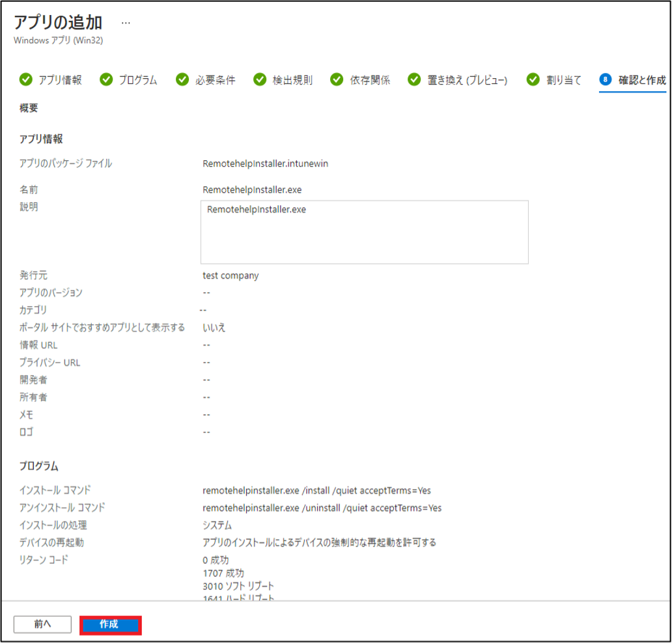Go to the 検出規則 step tab
This screenshot has height=644, width=672.
click(292, 80)
